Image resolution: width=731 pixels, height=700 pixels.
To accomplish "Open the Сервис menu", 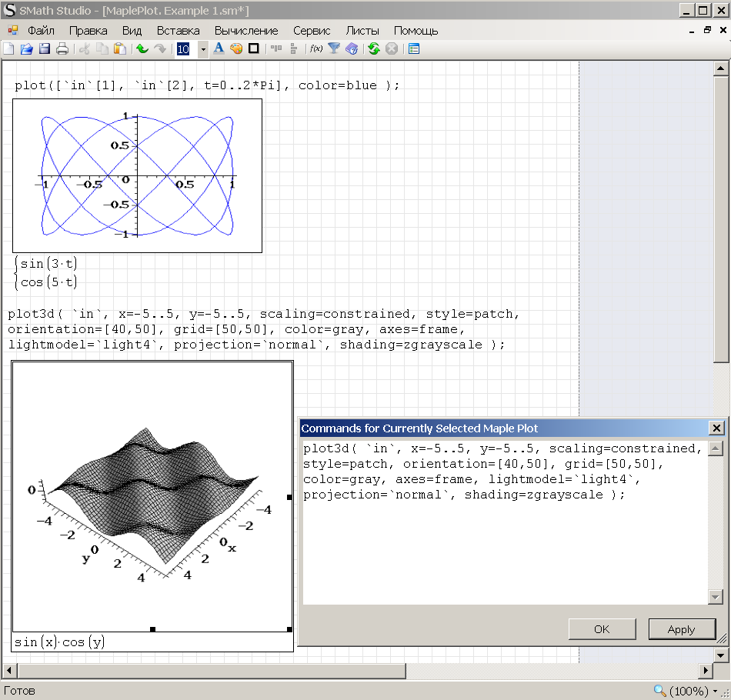I will point(312,31).
